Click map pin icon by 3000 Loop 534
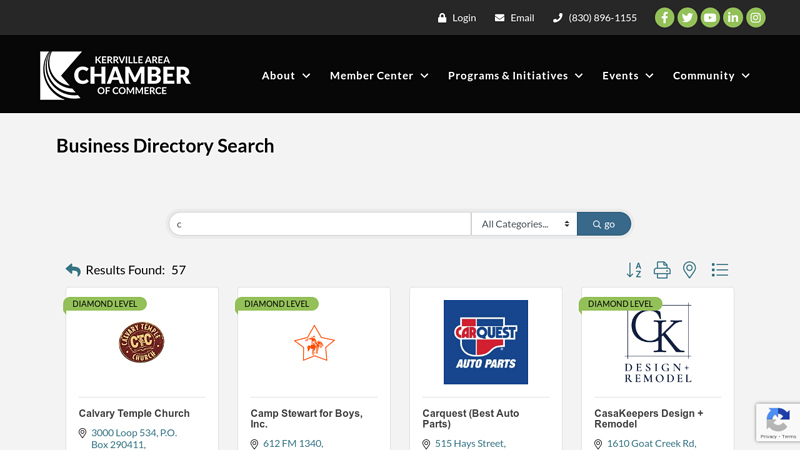This screenshot has width=800, height=450. point(82,433)
